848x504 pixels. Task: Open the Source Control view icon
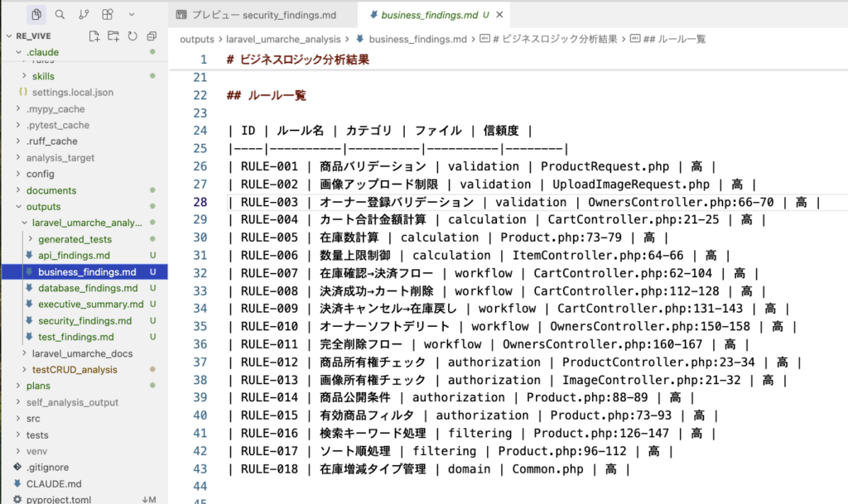tap(84, 15)
